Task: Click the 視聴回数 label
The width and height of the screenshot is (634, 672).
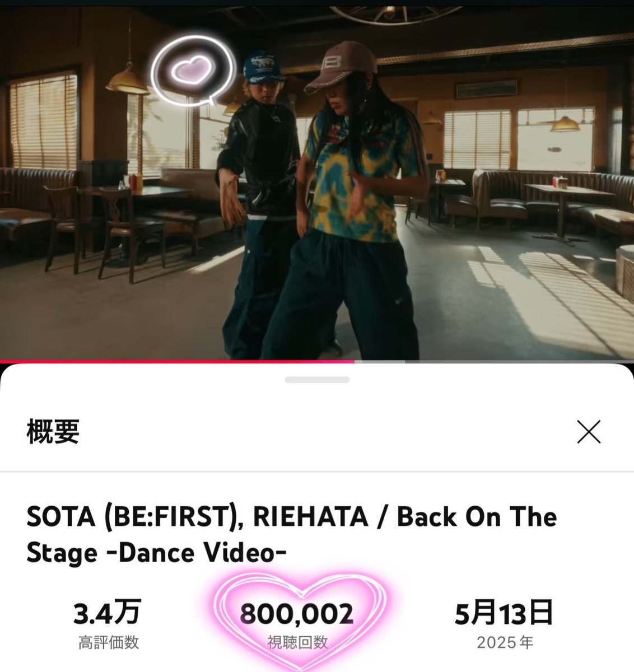Action: 297,642
